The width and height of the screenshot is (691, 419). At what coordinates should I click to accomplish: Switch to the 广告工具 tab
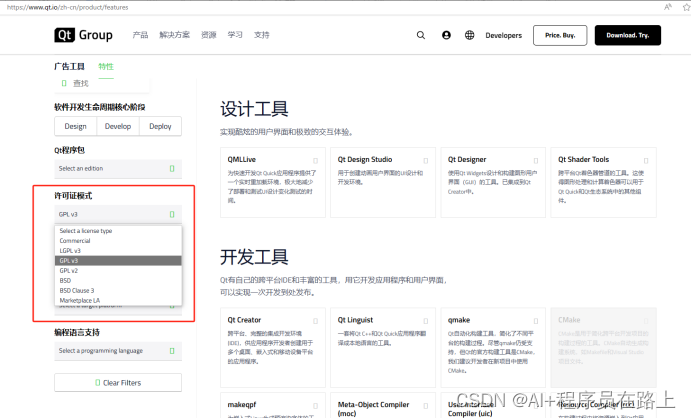point(69,67)
